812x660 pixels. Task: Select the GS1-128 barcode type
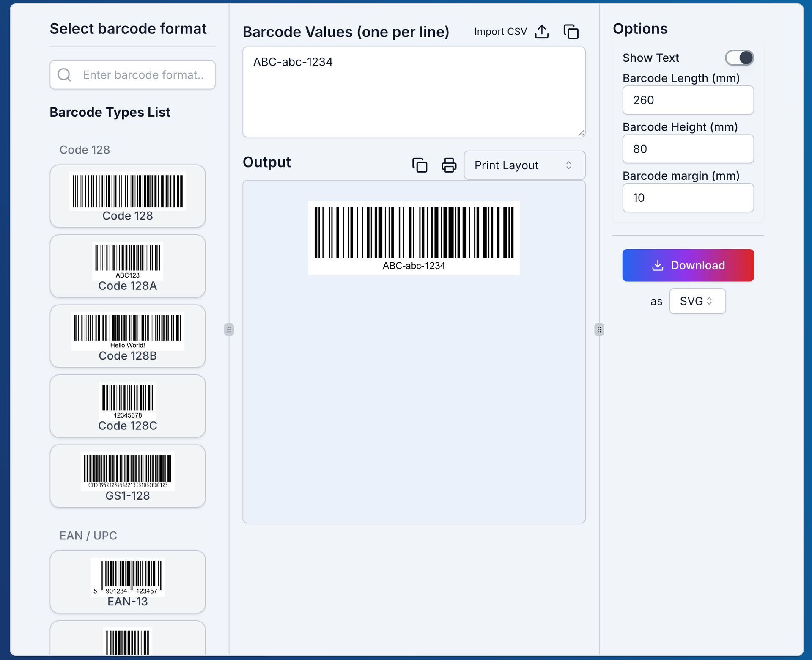pos(127,476)
